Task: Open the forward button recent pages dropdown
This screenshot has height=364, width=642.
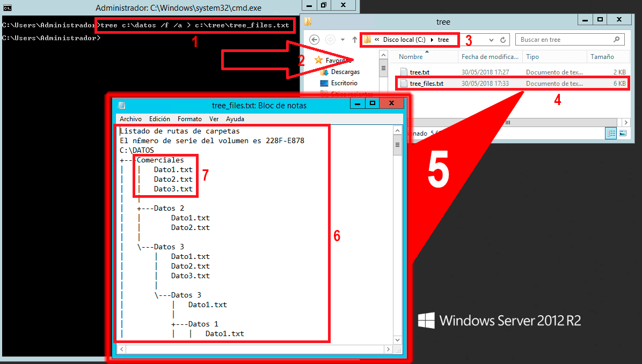Action: (342, 39)
